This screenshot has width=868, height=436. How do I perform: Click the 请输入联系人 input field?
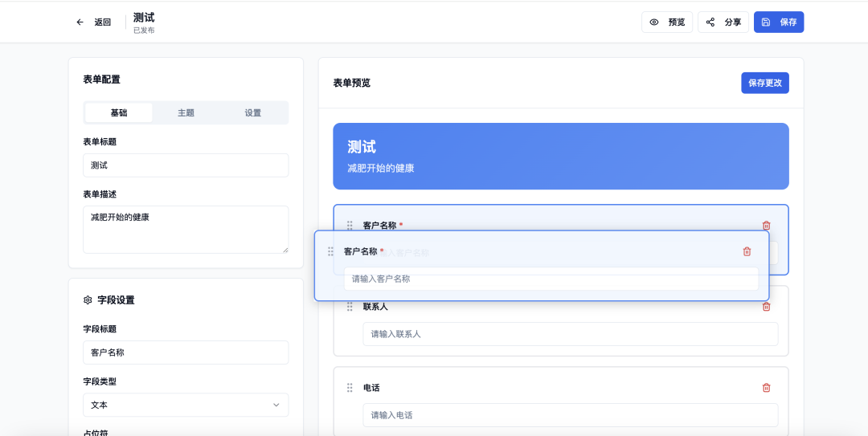(570, 334)
